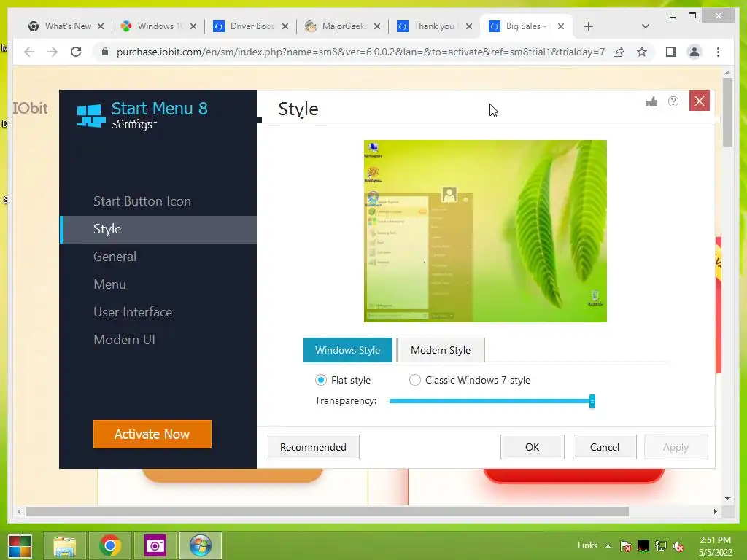Viewport: 747px width, 560px height.
Task: Expand the Chrome tab search dropdown arrow
Action: (646, 26)
